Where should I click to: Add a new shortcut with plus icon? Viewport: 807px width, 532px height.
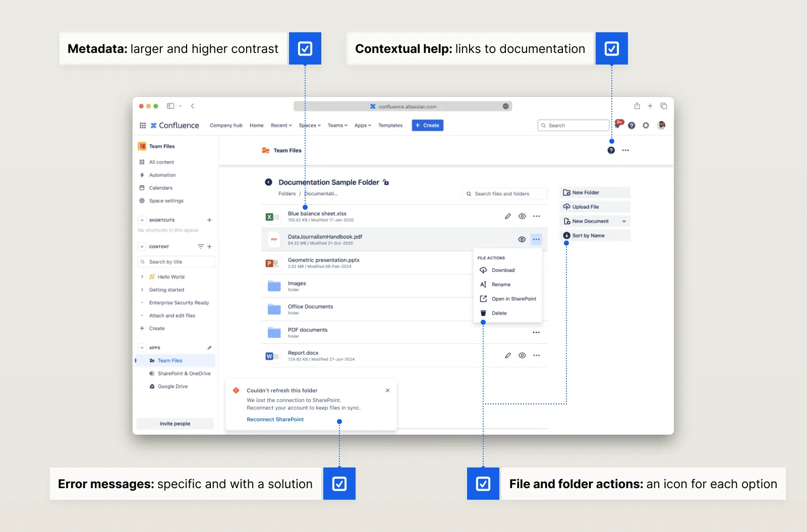(x=209, y=220)
